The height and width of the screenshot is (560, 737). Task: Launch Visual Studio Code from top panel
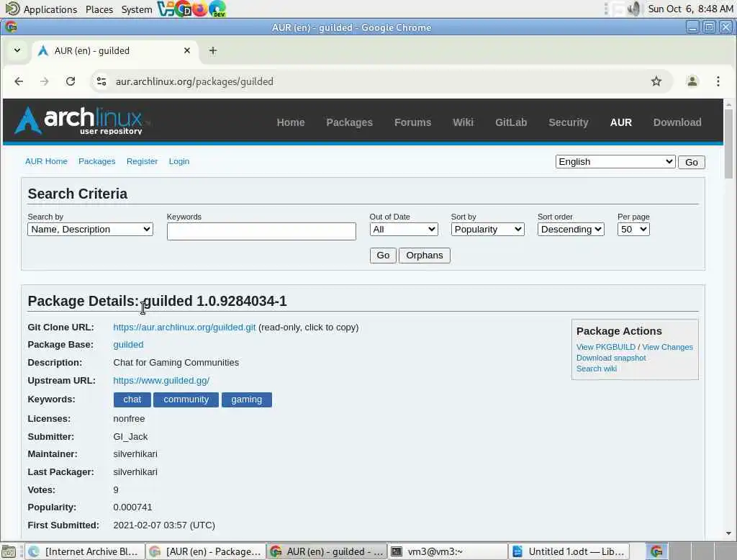[x=166, y=9]
